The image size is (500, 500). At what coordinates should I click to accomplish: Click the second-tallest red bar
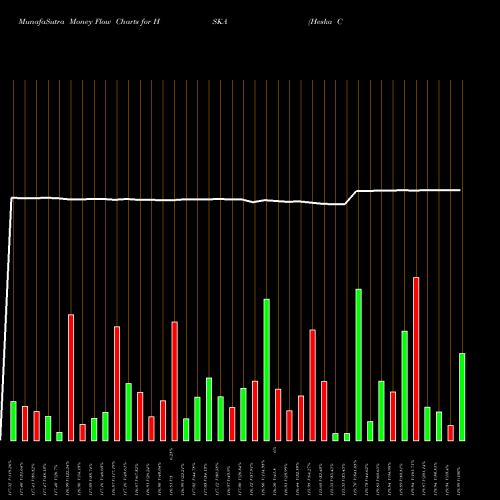71,378
